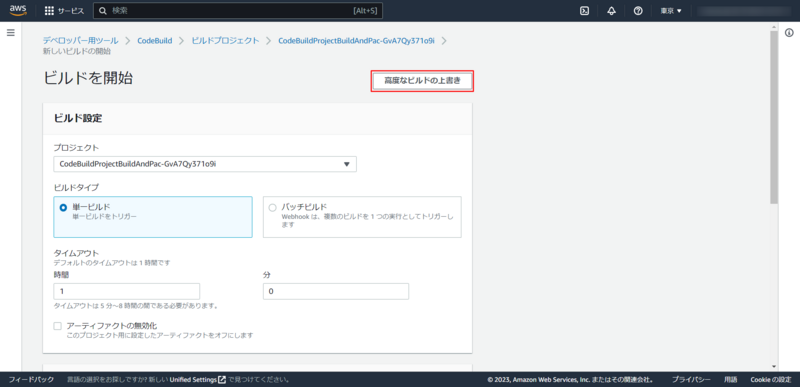Open the help question mark menu

(x=638, y=11)
